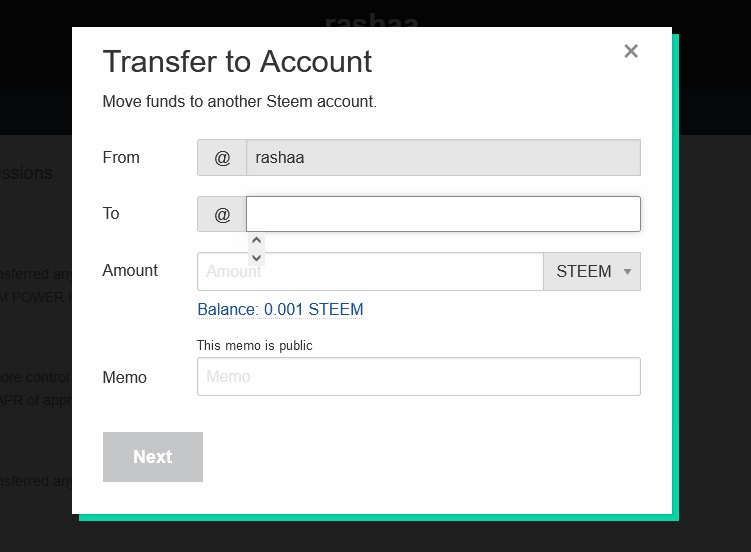Click the Next button
The image size is (751, 552).
pos(153,457)
